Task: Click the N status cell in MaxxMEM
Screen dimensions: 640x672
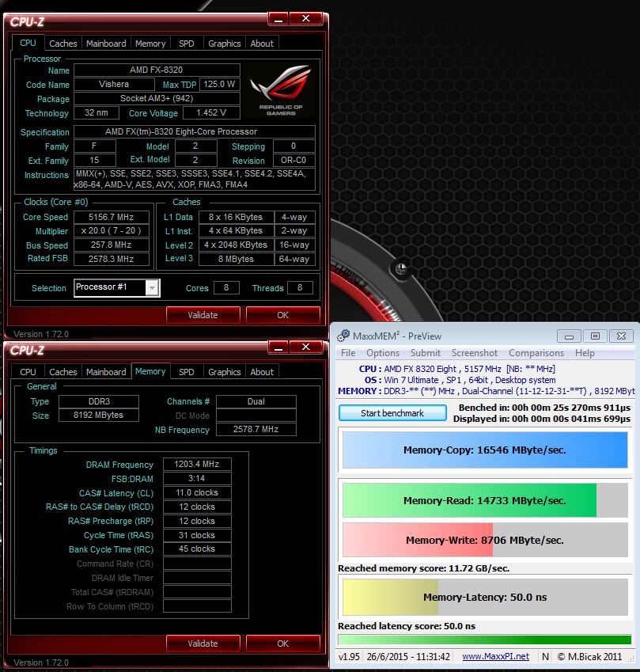Action: click(545, 657)
